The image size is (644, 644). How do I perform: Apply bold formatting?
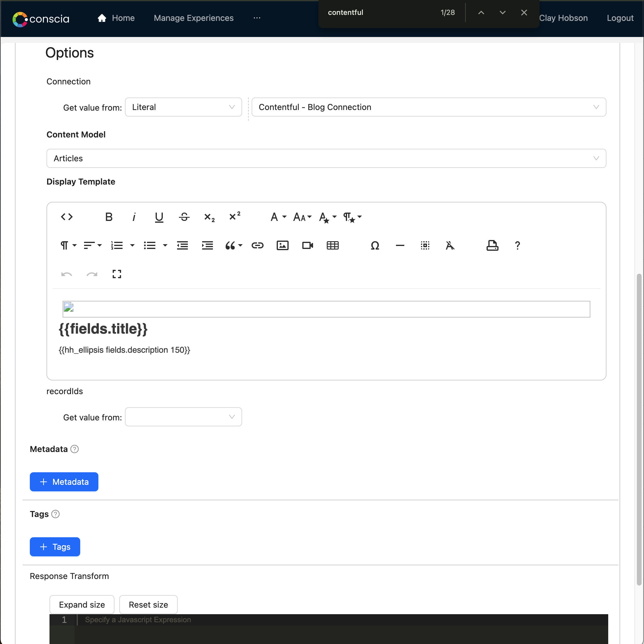[x=109, y=217]
